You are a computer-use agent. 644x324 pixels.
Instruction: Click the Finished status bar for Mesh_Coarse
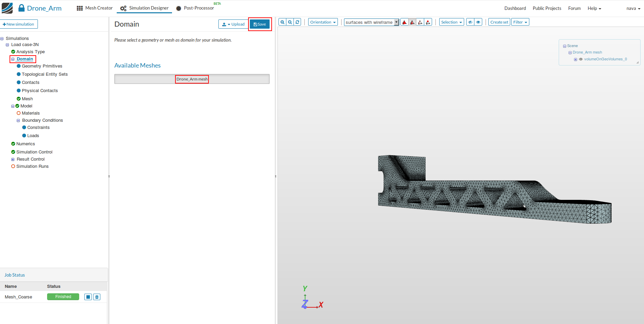63,297
